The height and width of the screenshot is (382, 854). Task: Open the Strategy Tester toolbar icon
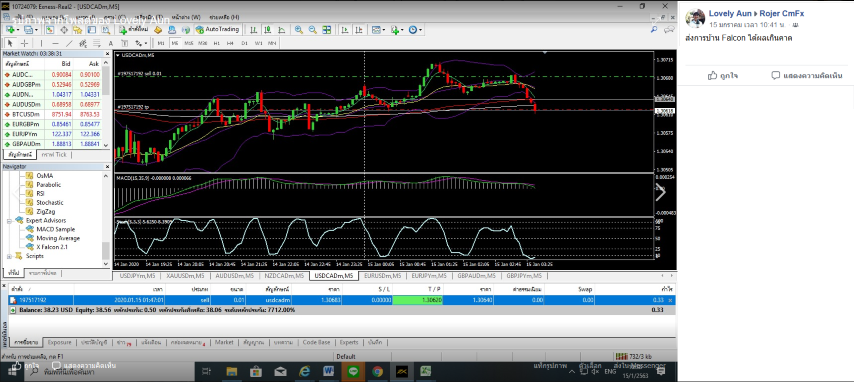point(106,29)
